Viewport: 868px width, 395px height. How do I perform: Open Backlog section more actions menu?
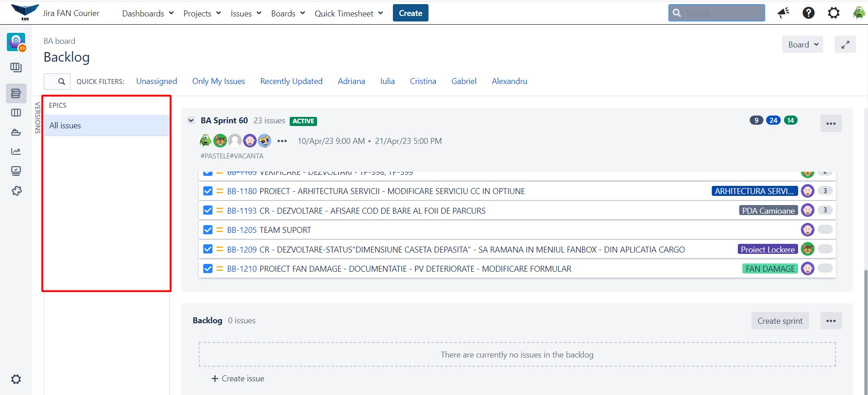tap(831, 321)
